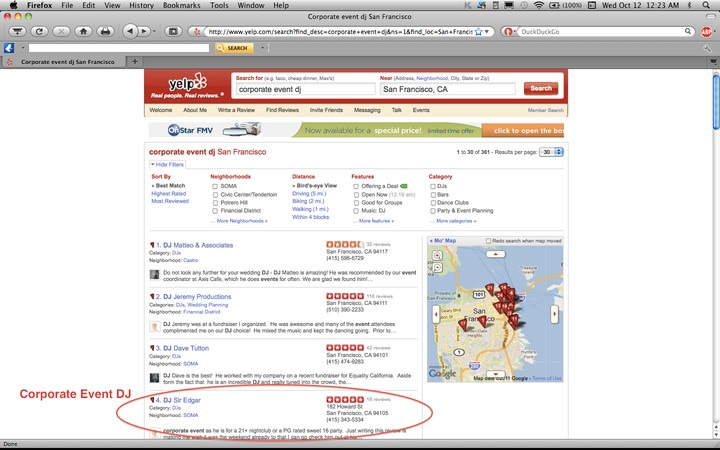Open DJ Matteo & Associates listing
720x450 pixels.
[198, 245]
